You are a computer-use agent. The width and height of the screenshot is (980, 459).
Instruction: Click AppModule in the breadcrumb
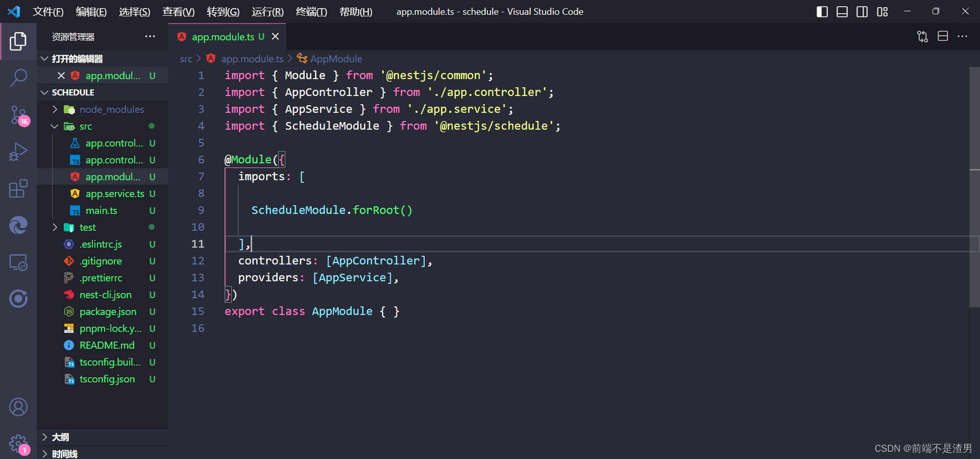(336, 59)
